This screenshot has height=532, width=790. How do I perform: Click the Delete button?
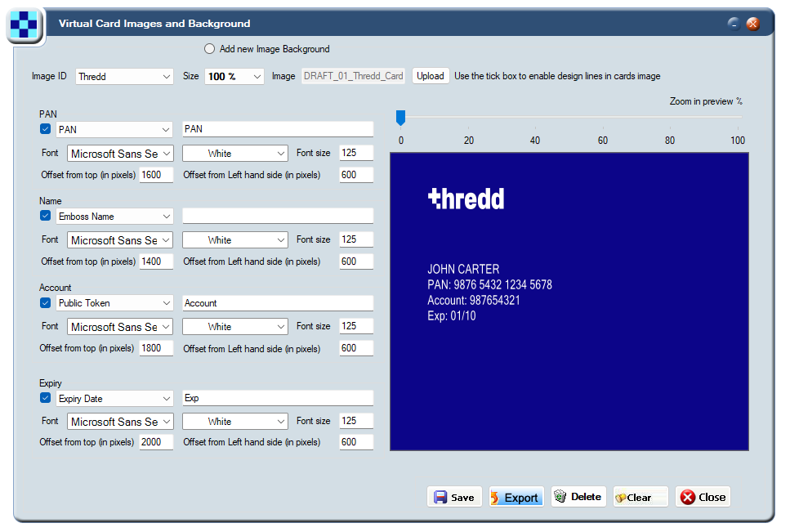578,497
